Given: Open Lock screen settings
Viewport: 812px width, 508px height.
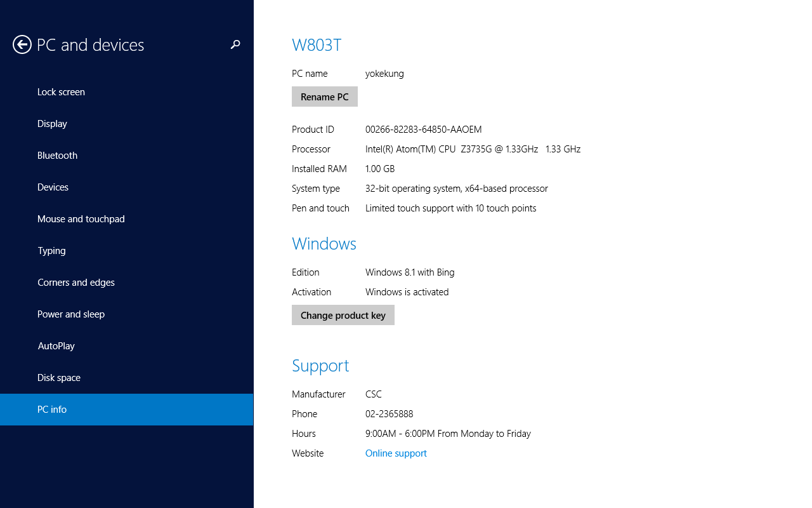Looking at the screenshot, I should pyautogui.click(x=126, y=92).
